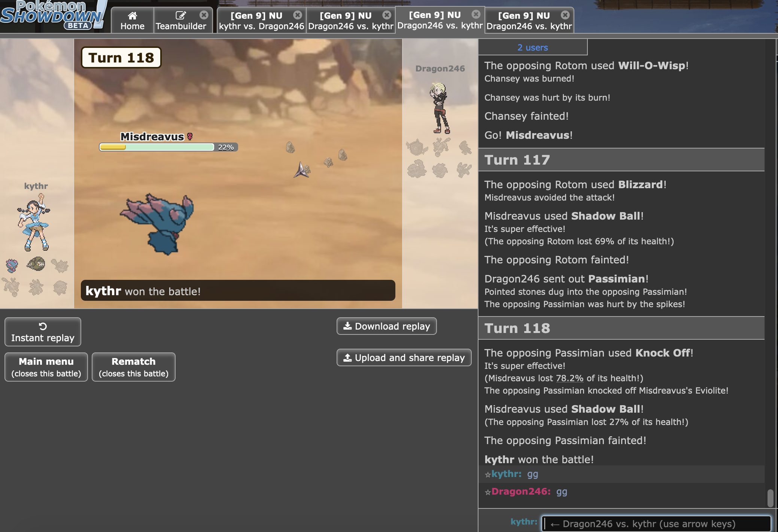778x532 pixels.
Task: Switch to last Dragon246 vs. kythr tab
Action: pos(529,21)
